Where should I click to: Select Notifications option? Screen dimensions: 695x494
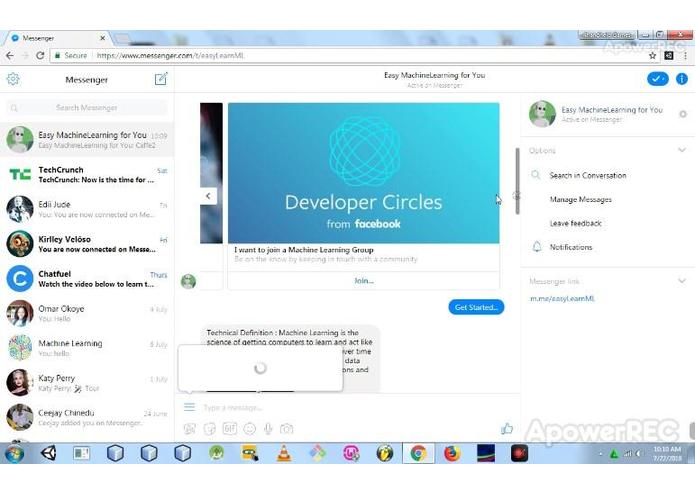point(571,247)
